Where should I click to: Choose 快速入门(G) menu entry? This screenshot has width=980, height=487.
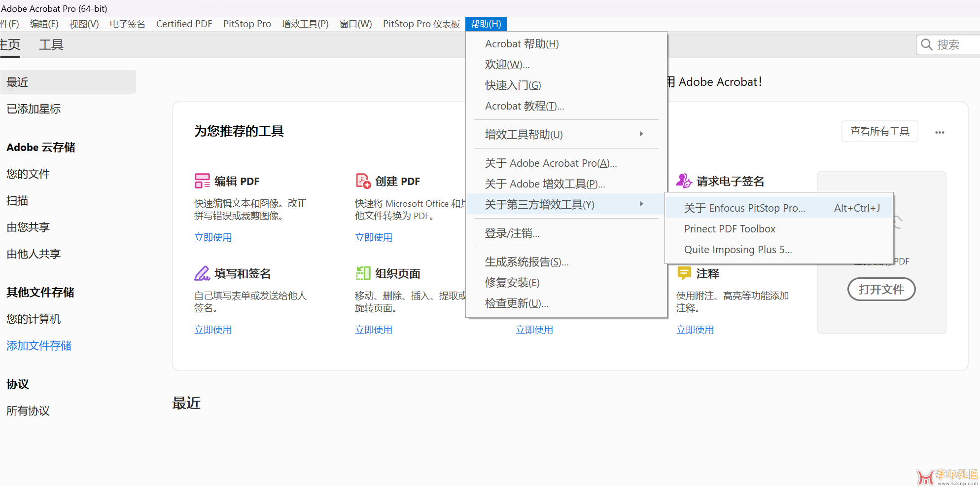tap(566, 85)
